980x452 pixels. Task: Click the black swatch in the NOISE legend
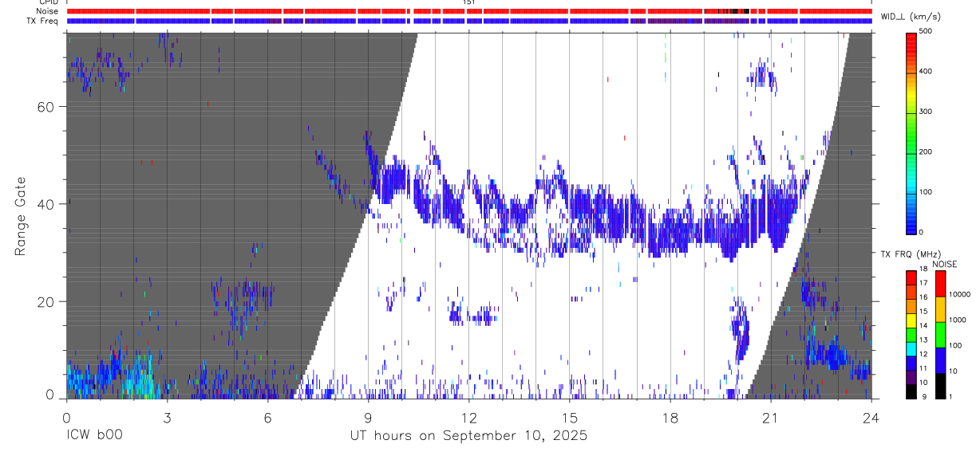940,385
